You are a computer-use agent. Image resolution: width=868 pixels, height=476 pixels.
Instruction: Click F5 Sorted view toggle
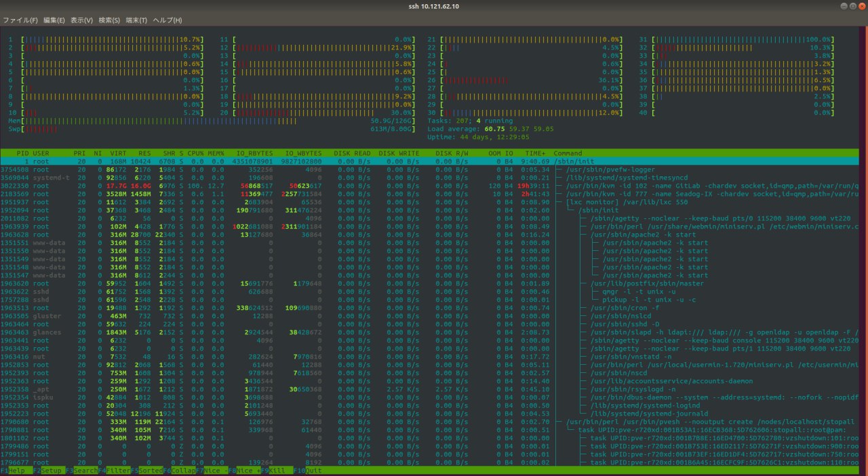[x=146, y=471]
